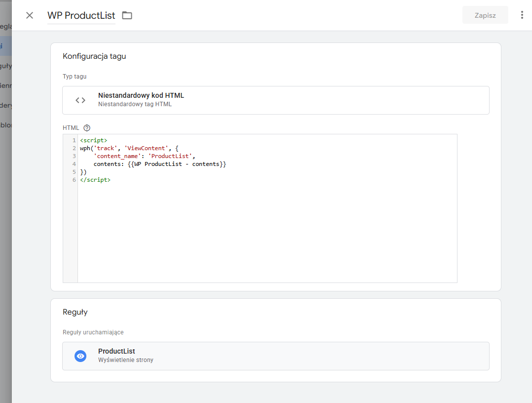The width and height of the screenshot is (532, 403).
Task: Select the Niestandardowy kod HTML tag type
Action: (275, 100)
